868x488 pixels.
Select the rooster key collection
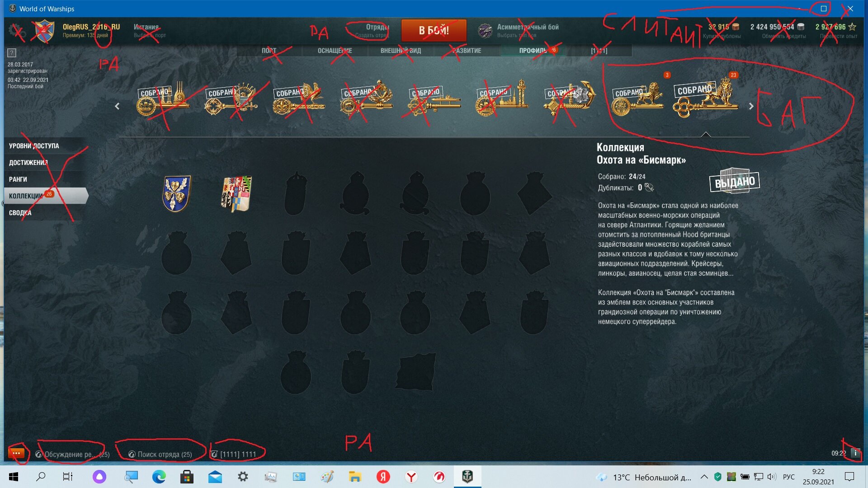(299, 99)
